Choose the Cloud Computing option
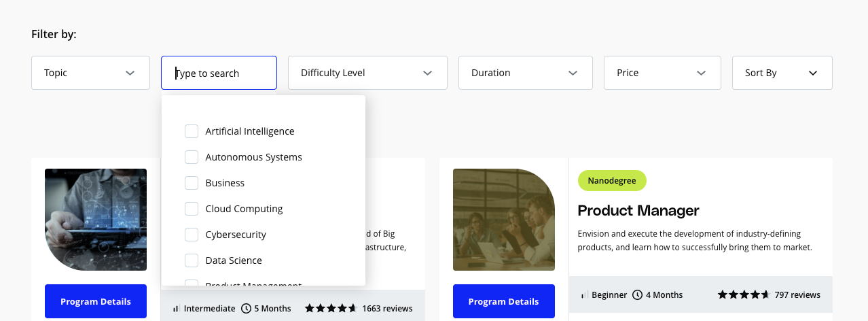The height and width of the screenshot is (321, 868). pyautogui.click(x=244, y=209)
